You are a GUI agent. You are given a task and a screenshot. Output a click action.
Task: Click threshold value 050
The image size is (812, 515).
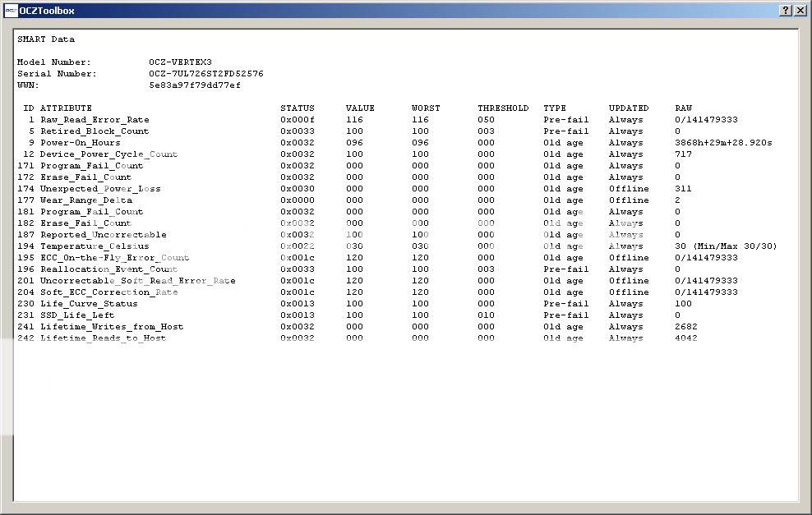pyautogui.click(x=486, y=120)
